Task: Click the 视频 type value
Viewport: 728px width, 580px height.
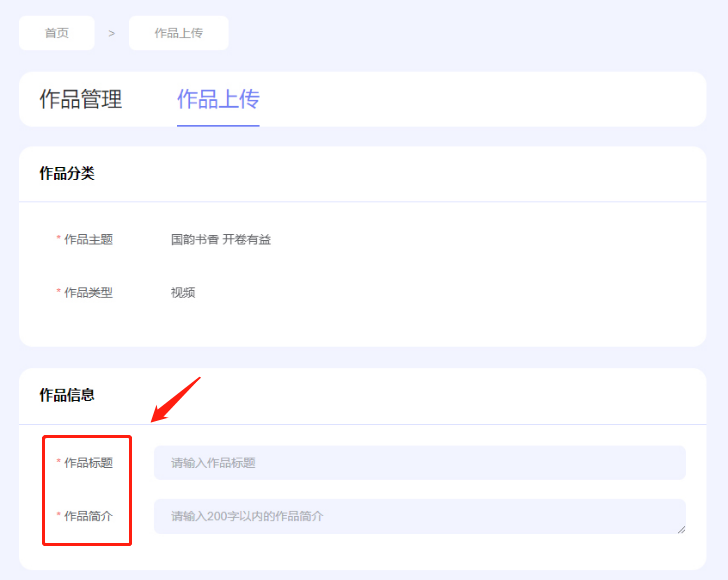Action: pyautogui.click(x=183, y=293)
